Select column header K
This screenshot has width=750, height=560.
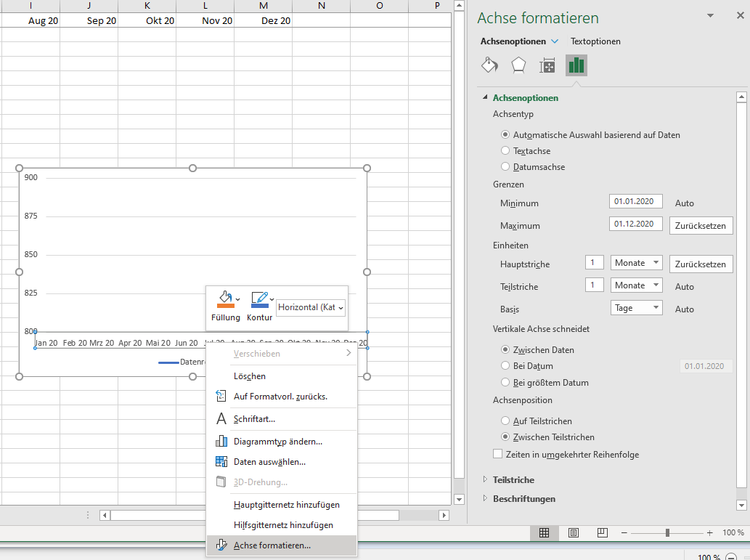[147, 6]
